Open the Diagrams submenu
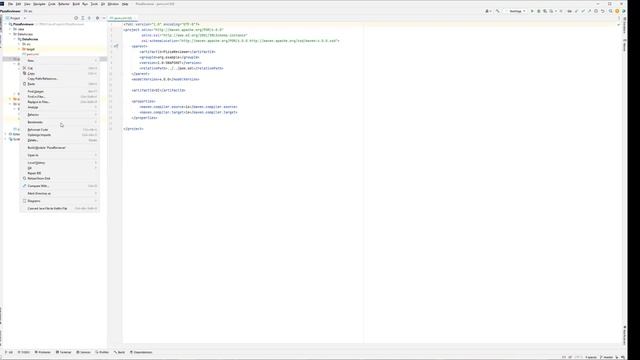 pyautogui.click(x=60, y=201)
